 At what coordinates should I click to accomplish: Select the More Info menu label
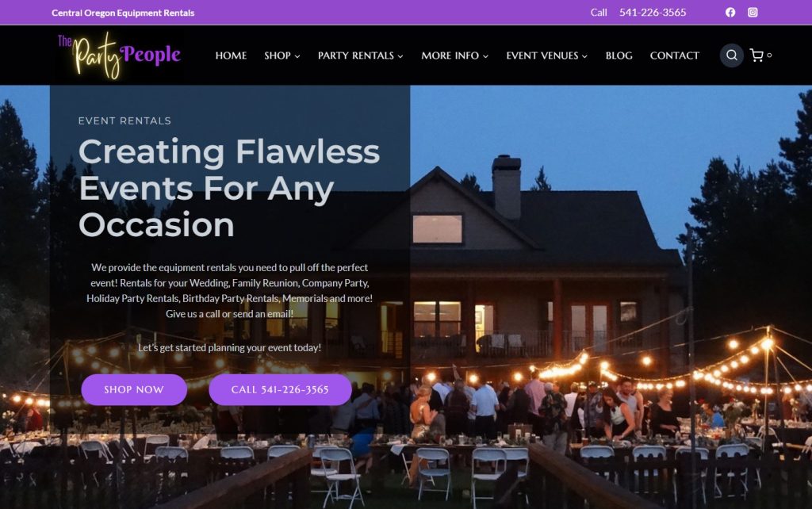tap(450, 55)
